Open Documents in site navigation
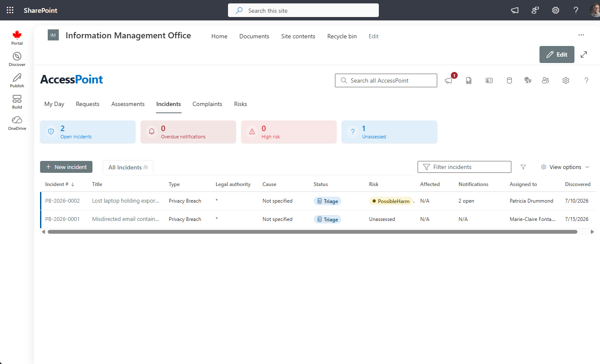 254,36
